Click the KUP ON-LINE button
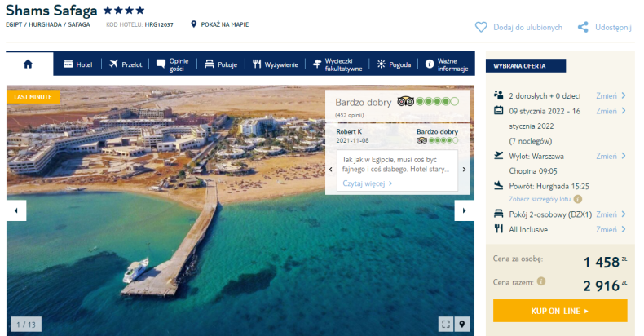This screenshot has width=644, height=336. [x=560, y=311]
